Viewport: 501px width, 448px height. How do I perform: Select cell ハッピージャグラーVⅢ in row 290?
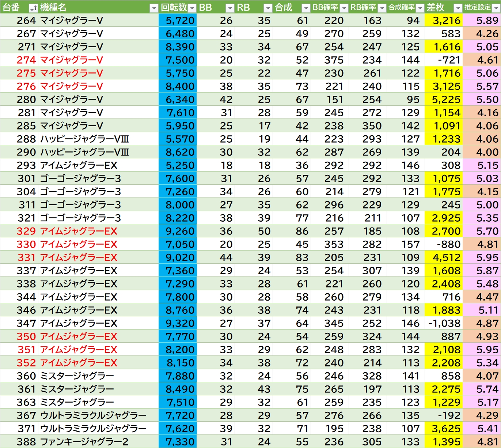coord(98,152)
